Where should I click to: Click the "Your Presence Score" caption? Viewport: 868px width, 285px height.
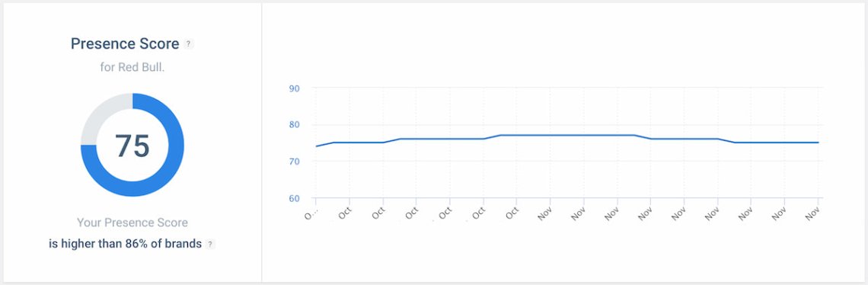(132, 223)
